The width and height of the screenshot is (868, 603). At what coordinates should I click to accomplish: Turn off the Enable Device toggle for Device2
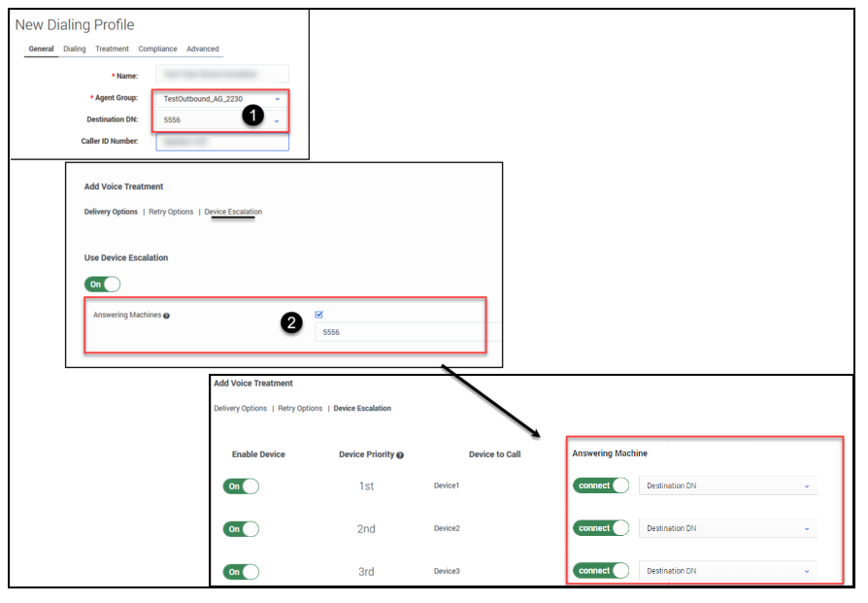tap(241, 529)
